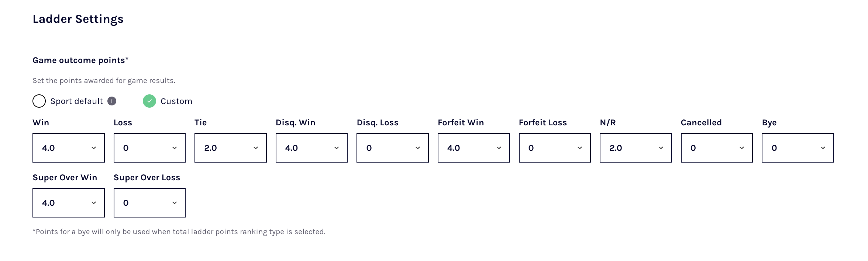Open the Super Over Win dropdown
This screenshot has width=868, height=261.
[x=68, y=203]
